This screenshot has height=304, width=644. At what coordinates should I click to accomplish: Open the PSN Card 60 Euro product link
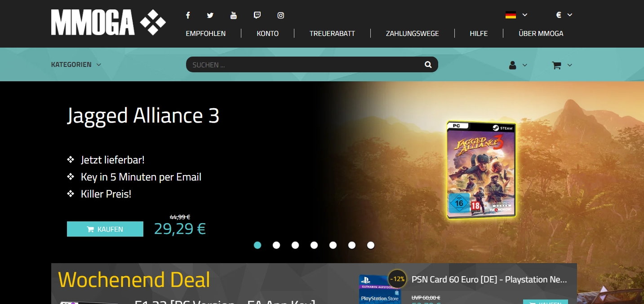point(489,279)
